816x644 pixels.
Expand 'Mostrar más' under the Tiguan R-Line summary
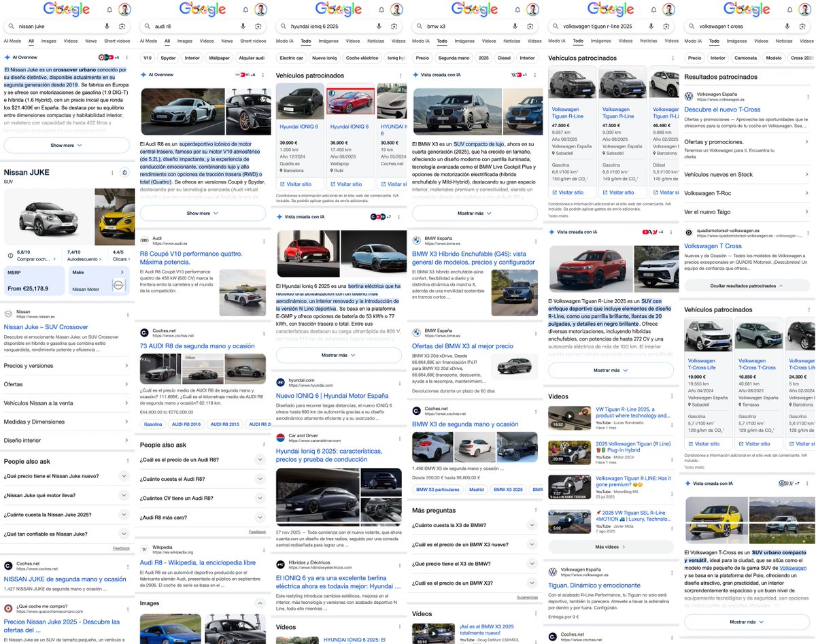click(611, 370)
